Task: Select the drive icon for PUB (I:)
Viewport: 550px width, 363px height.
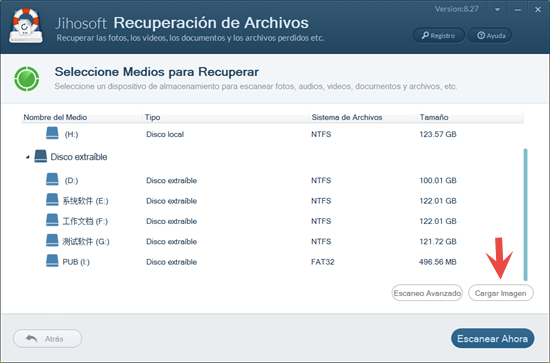Action: pyautogui.click(x=52, y=261)
